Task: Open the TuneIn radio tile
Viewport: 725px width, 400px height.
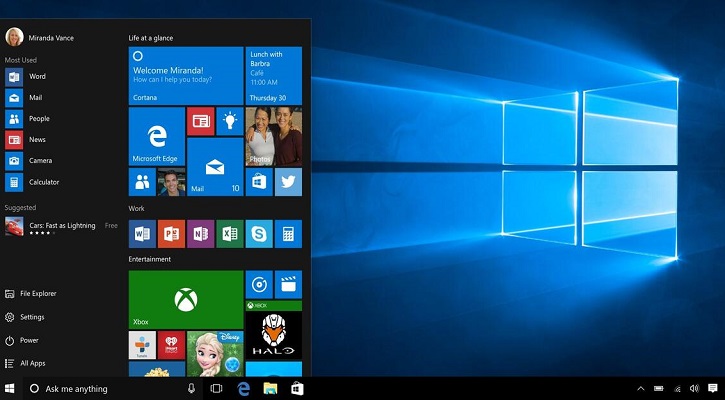Action: pos(142,345)
